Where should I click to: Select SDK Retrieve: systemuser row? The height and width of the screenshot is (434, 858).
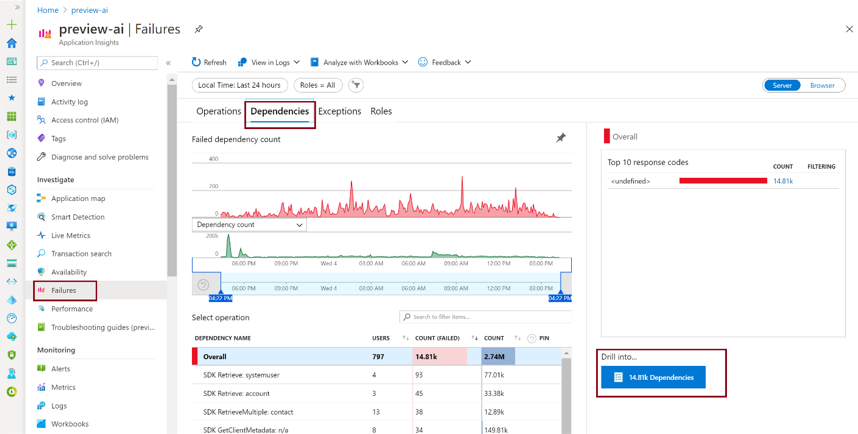[376, 375]
